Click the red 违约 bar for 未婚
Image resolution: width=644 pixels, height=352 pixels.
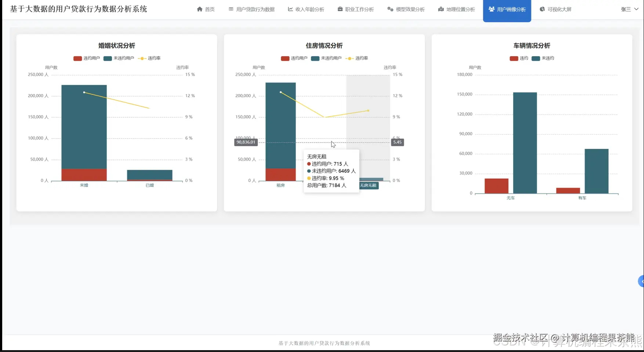[84, 175]
